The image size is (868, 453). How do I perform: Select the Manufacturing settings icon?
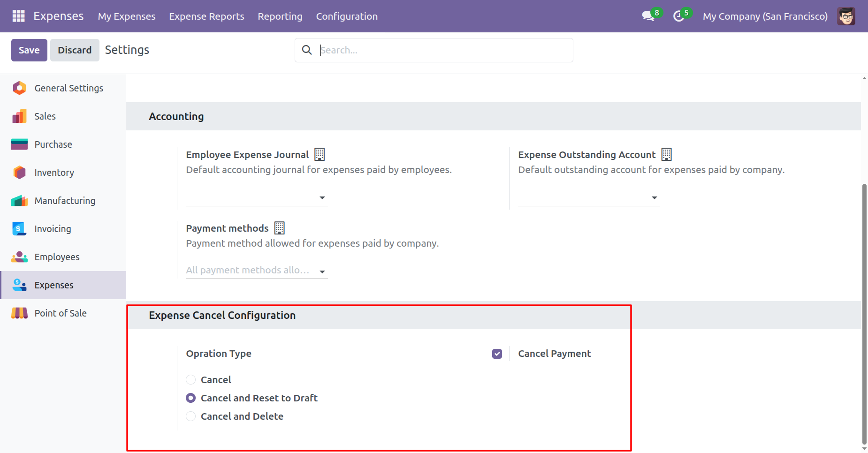click(19, 201)
